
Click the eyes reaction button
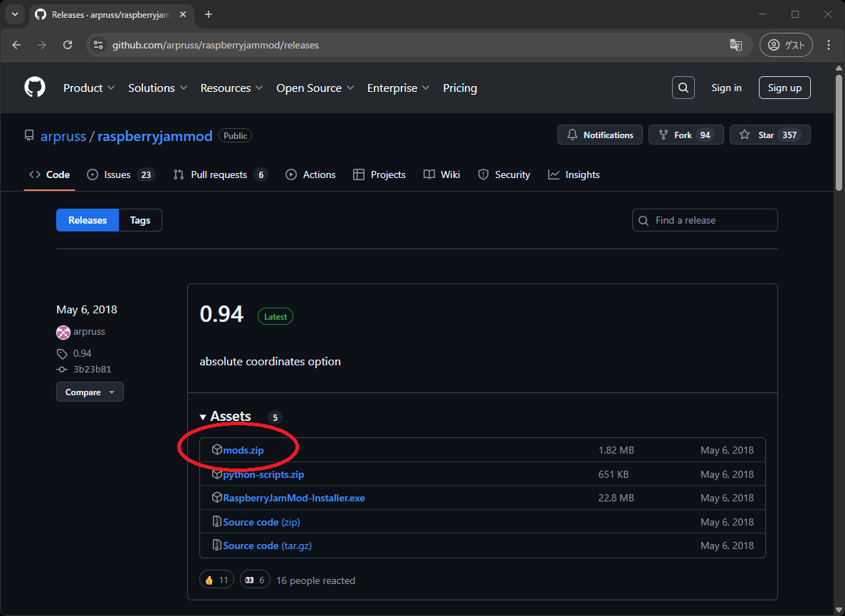tap(255, 580)
